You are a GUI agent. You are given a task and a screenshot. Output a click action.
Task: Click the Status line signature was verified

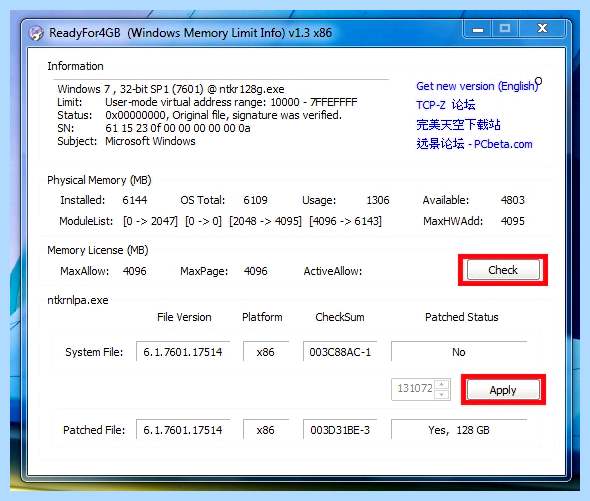pos(224,115)
